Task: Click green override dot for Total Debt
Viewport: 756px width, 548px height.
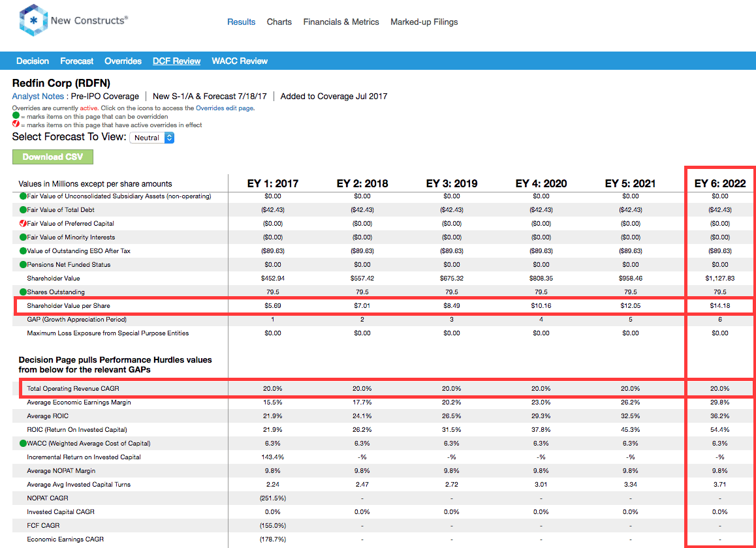Action: [23, 209]
